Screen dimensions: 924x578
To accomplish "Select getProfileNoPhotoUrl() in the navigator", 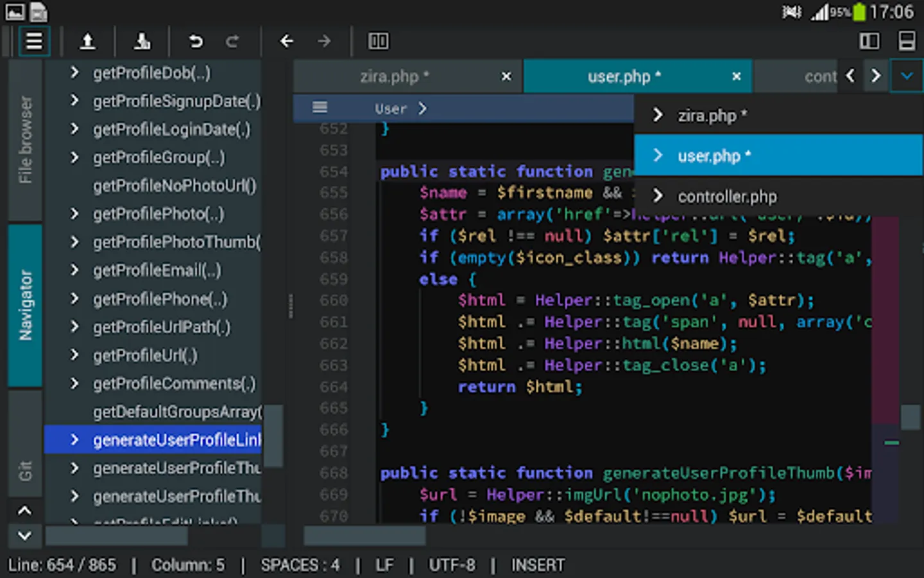I will point(174,186).
